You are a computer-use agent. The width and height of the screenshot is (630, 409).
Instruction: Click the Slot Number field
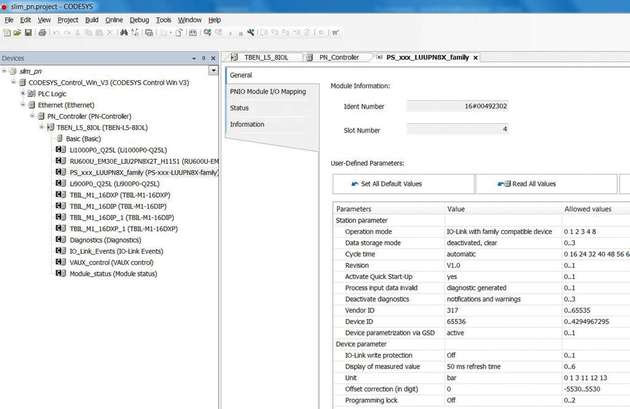(x=458, y=129)
